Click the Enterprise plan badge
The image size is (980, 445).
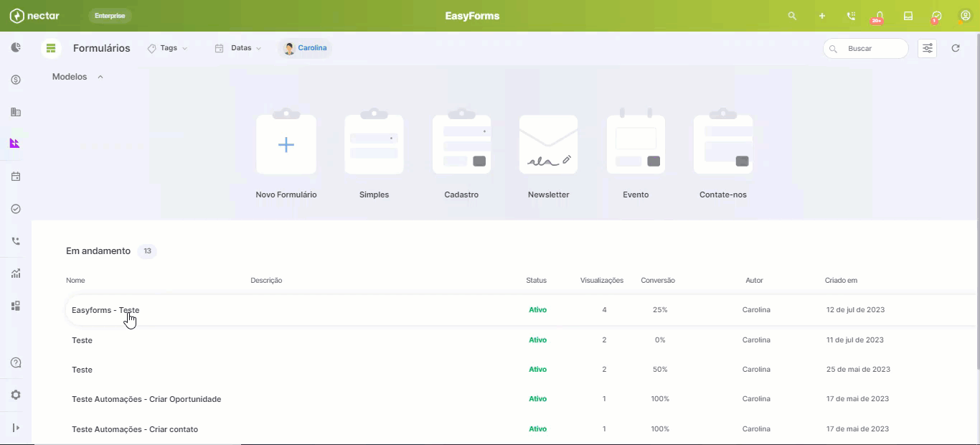point(110,16)
